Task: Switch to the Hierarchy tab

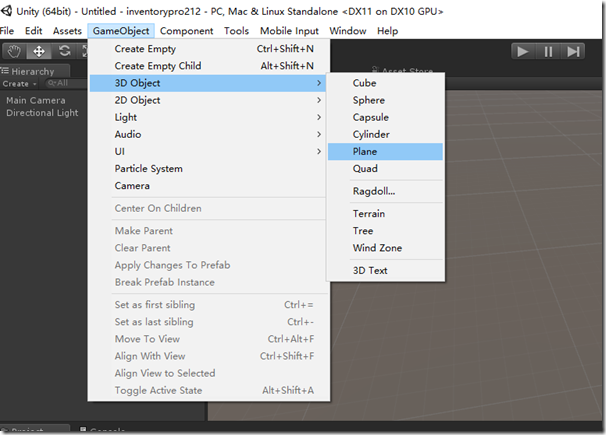Action: (x=35, y=71)
